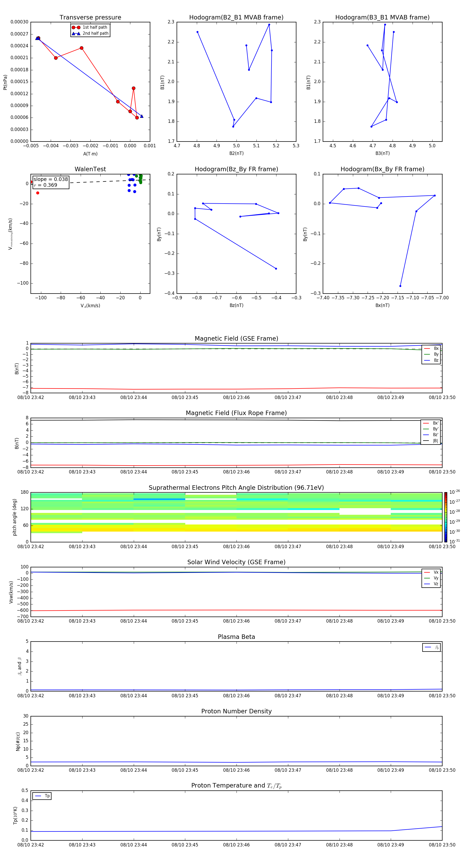The image size is (473, 868).
Task: Click the 'Solar Wind Velocity (GSE Frame)' title
Action: pos(236,562)
